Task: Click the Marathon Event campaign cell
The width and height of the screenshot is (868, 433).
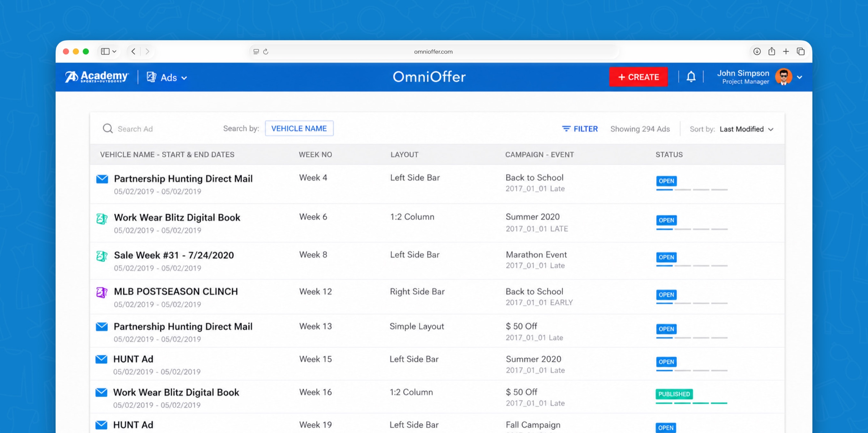Action: 536,255
